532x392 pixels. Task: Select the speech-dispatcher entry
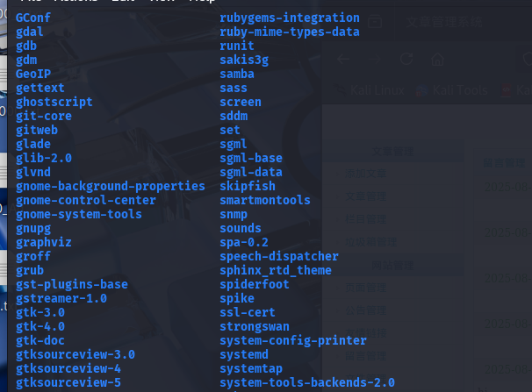(x=279, y=256)
